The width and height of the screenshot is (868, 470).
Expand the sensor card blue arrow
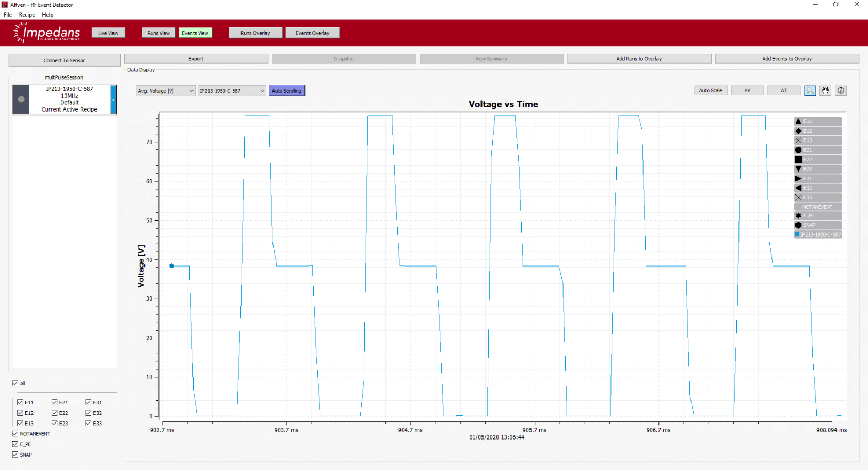114,99
